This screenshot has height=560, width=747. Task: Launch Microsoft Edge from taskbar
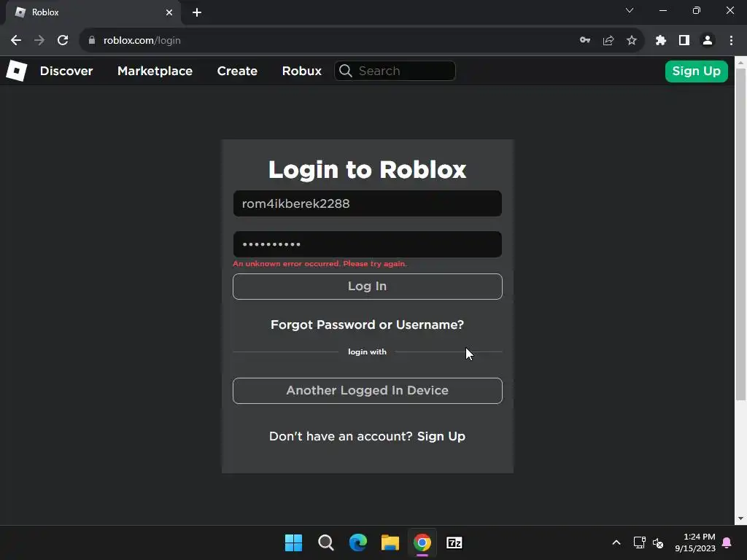coord(357,542)
